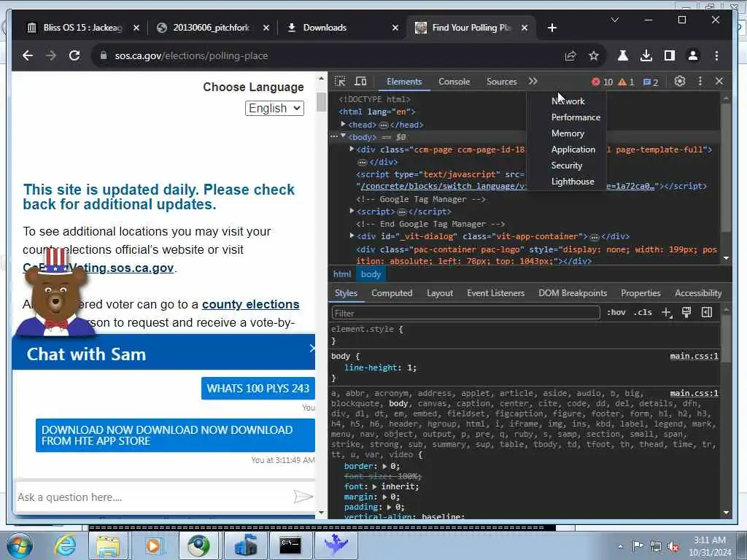The width and height of the screenshot is (747, 560).
Task: Expand the ccm-page div node
Action: 352,149
